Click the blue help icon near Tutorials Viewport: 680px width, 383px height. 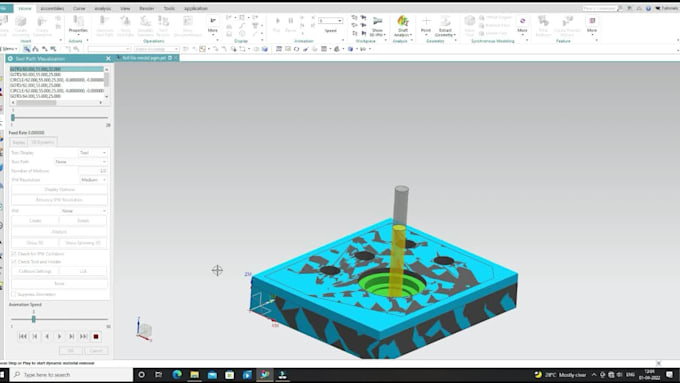coord(648,8)
